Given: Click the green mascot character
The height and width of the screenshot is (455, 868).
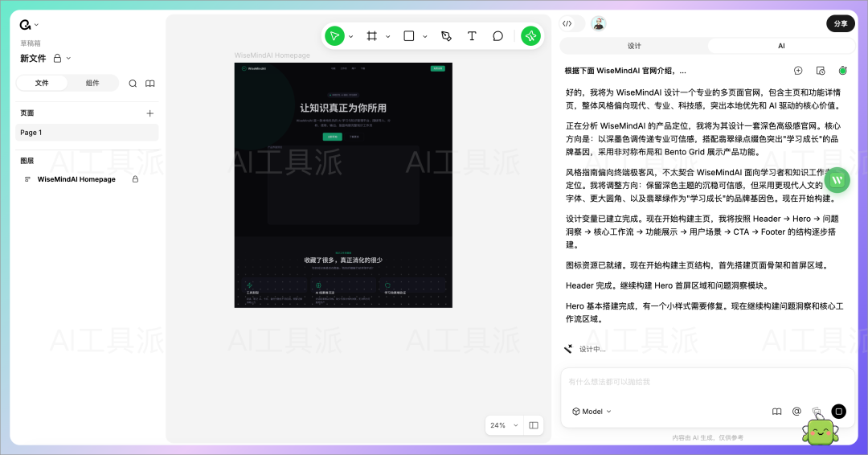Looking at the screenshot, I should tap(820, 431).
